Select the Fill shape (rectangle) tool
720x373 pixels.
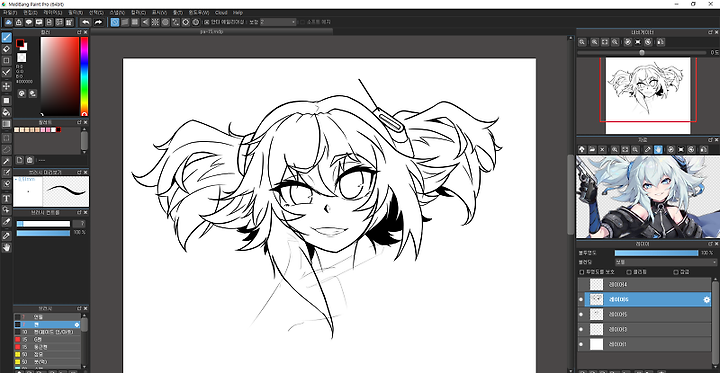click(x=6, y=100)
